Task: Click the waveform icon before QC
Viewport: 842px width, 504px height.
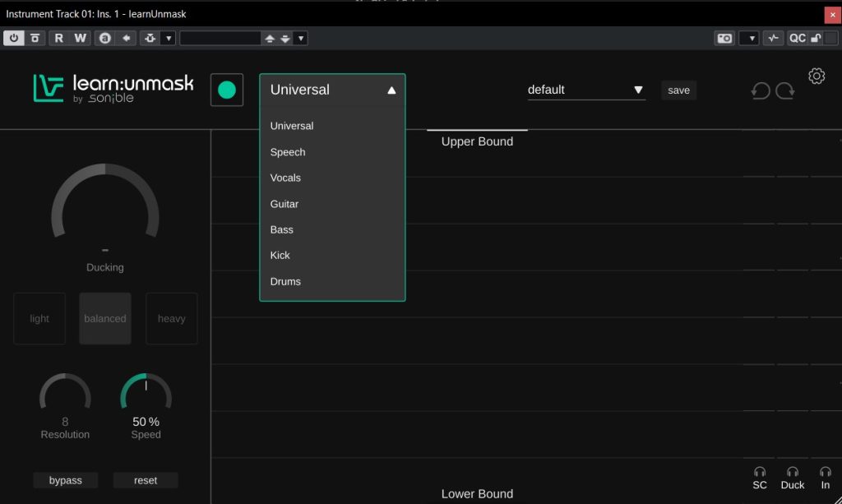Action: coord(773,38)
